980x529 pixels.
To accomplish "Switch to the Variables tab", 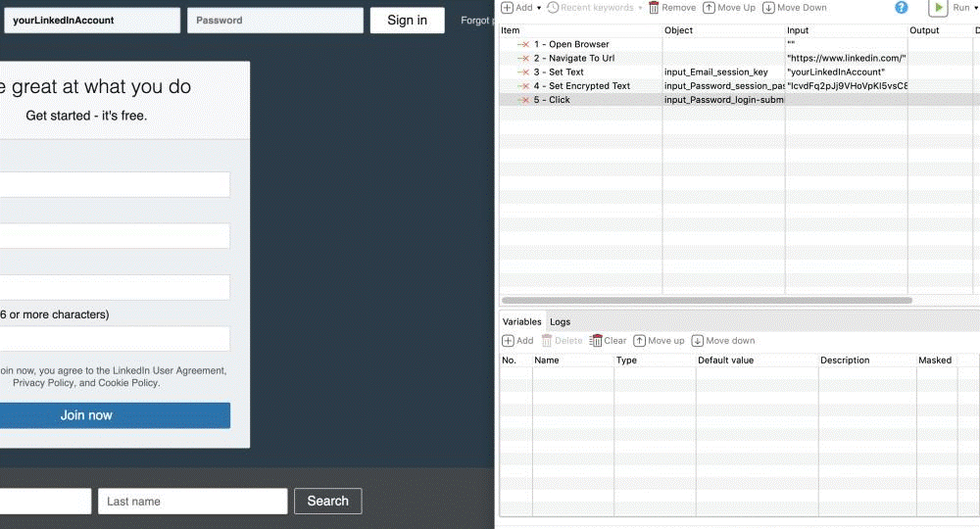I will click(522, 321).
